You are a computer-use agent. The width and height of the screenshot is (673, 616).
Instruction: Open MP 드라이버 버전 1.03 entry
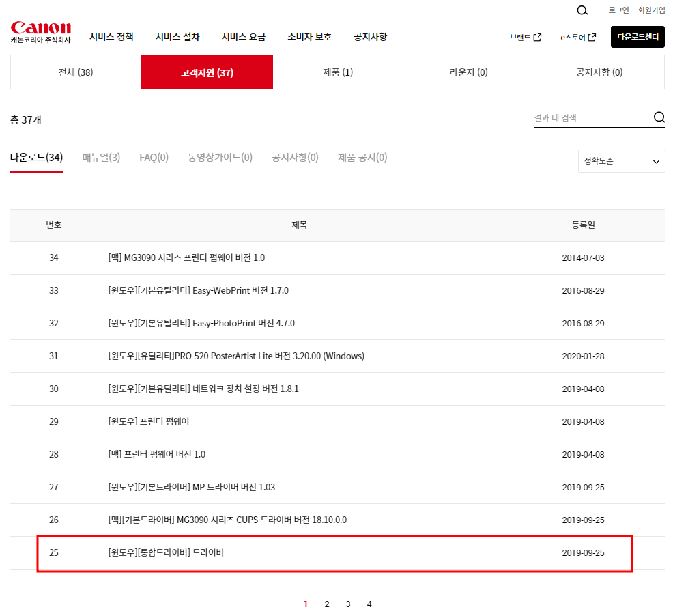[x=191, y=487]
